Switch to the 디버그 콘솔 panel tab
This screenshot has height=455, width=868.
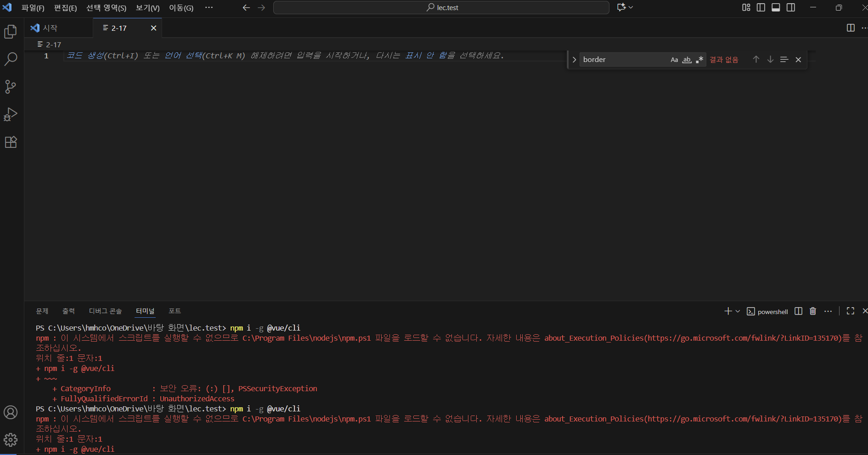coord(106,311)
